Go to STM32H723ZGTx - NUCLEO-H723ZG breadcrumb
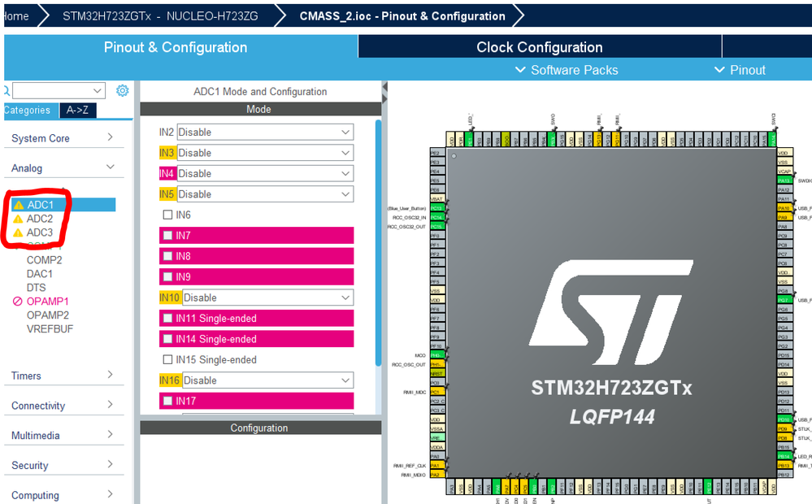Viewport: 812px width, 504px height. pos(160,16)
